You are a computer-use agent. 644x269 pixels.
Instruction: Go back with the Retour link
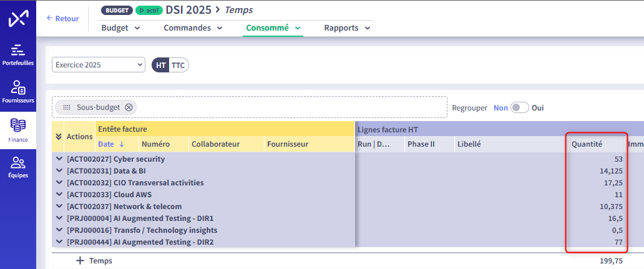pos(63,19)
